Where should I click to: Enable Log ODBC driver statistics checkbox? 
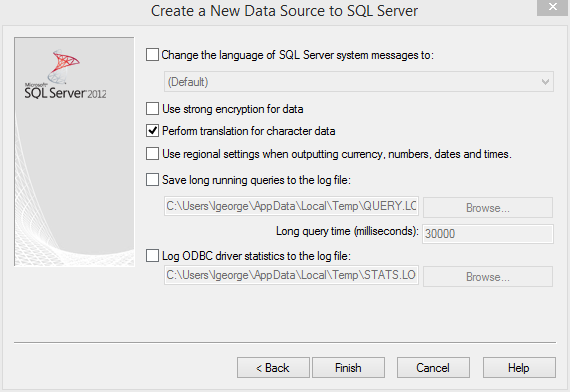152,256
